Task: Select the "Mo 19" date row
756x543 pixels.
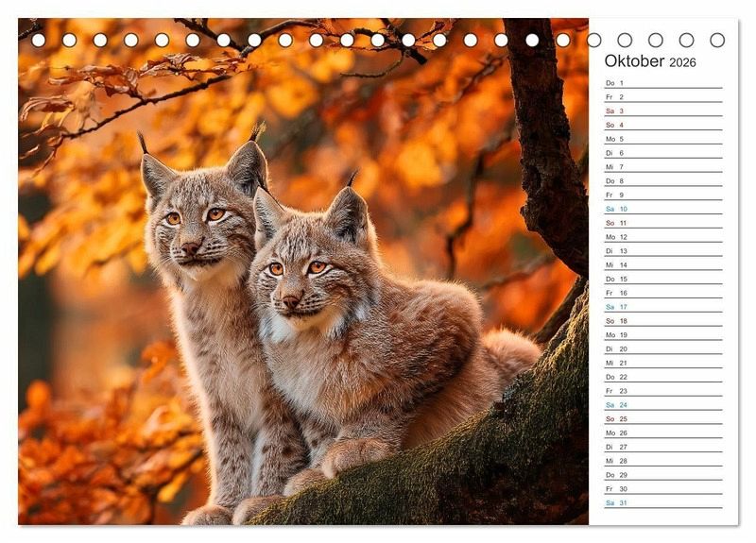Action: click(663, 334)
